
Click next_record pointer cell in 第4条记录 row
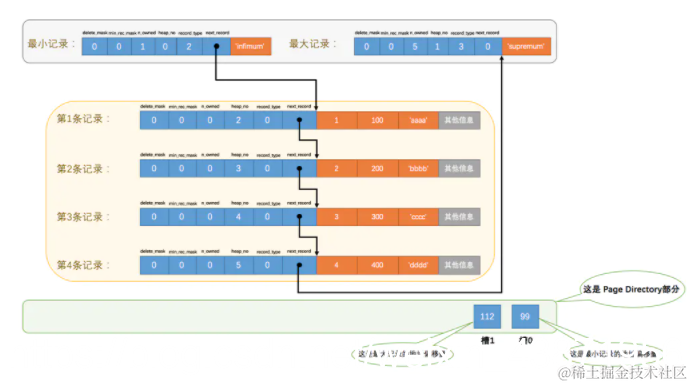[x=299, y=265]
